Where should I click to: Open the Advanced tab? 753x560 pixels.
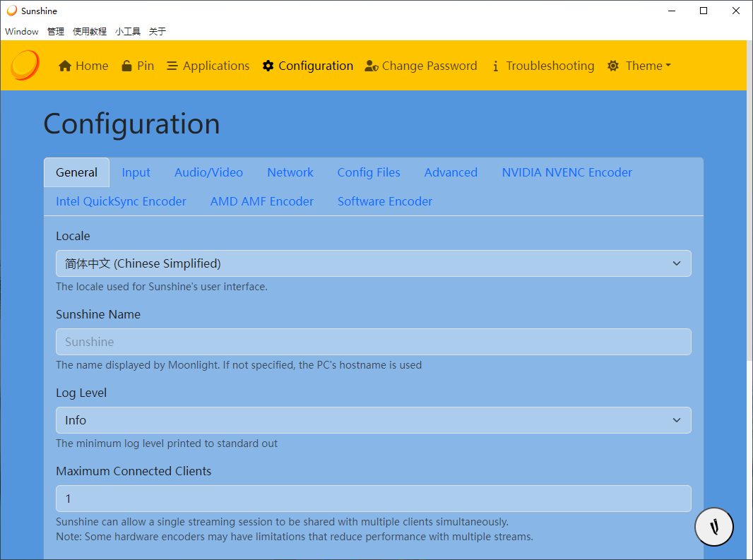click(451, 172)
